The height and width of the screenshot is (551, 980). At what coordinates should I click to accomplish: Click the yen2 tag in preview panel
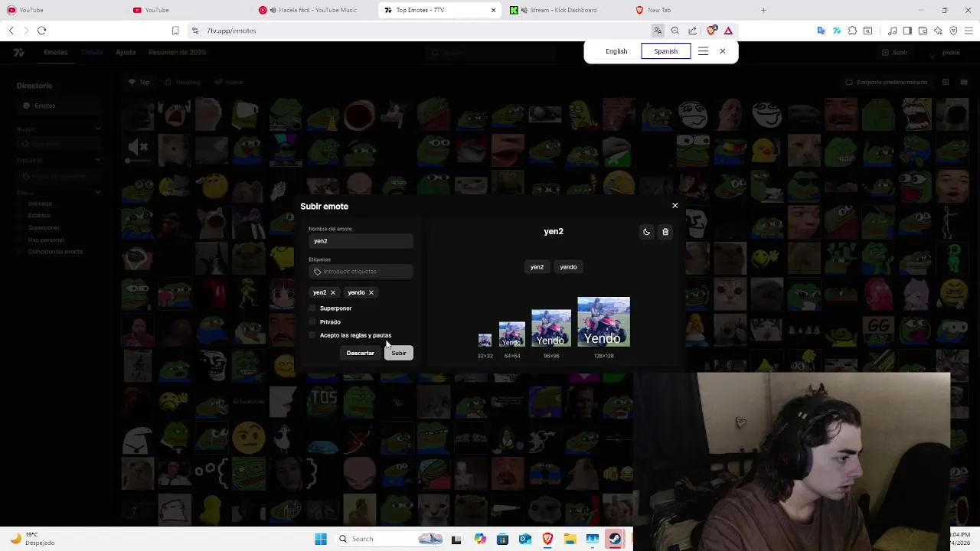click(537, 267)
